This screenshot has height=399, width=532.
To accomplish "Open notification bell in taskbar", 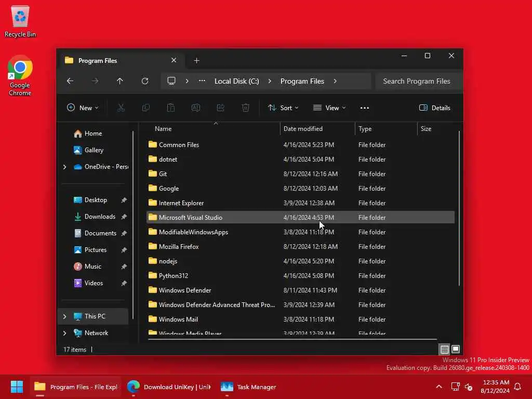I will click(x=518, y=387).
